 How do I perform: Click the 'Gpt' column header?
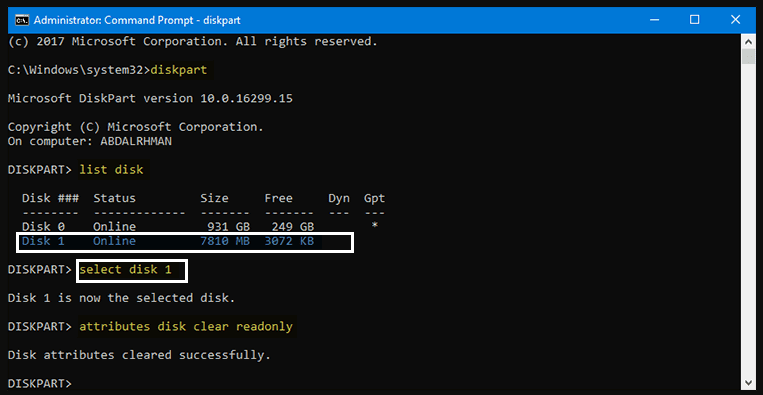374,198
